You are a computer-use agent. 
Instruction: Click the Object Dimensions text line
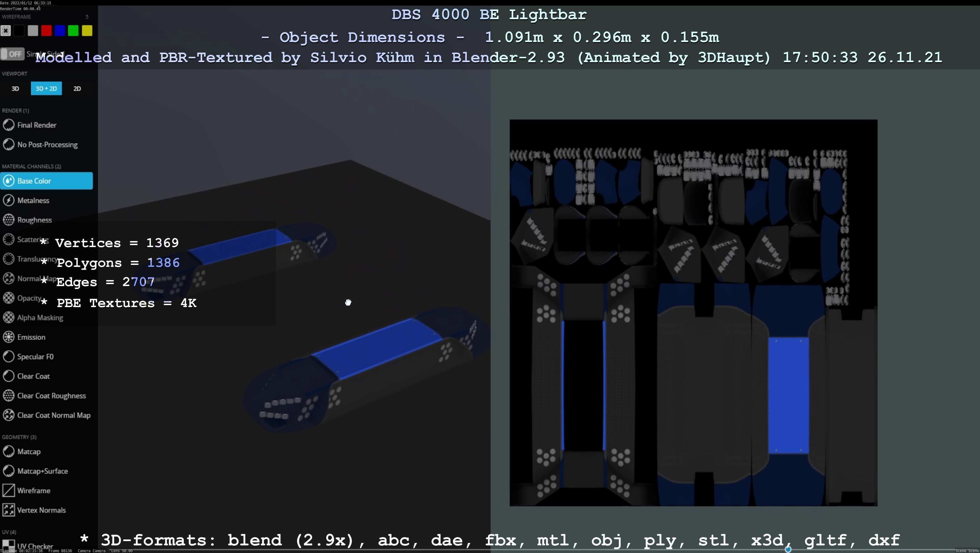click(x=490, y=37)
